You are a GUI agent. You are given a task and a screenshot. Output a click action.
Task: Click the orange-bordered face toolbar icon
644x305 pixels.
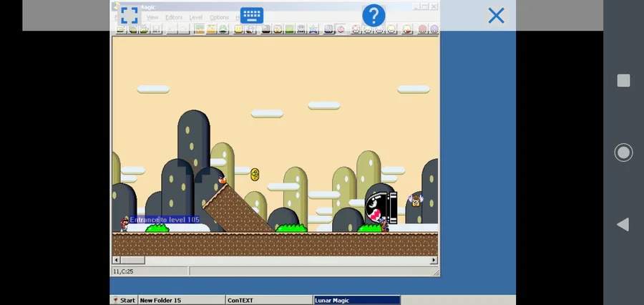point(278,29)
